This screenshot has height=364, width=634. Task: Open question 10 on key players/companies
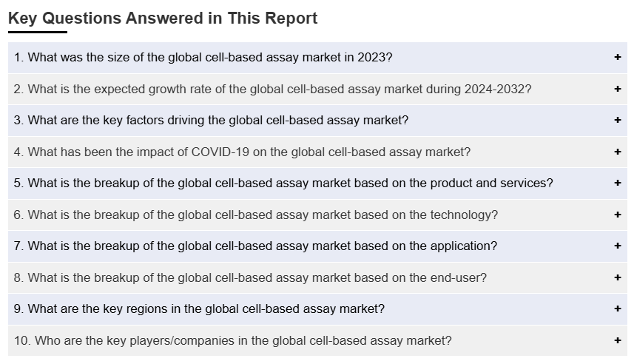pos(233,340)
